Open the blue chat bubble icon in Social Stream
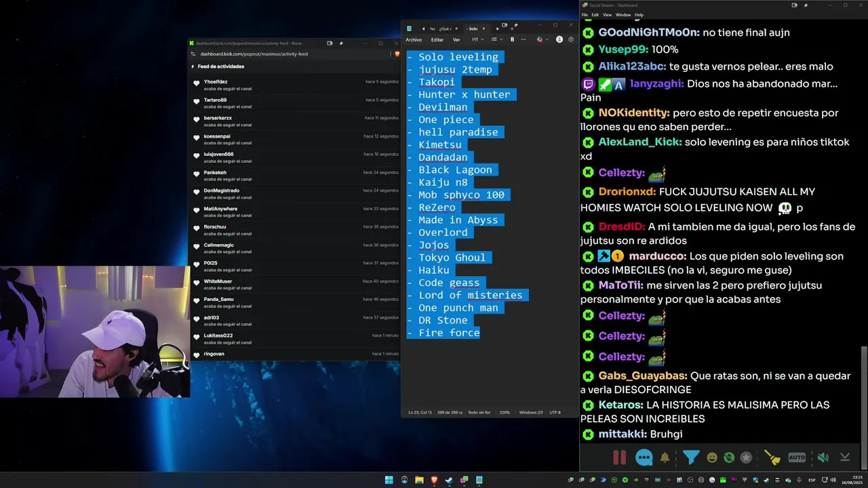This screenshot has width=868, height=488. [x=644, y=457]
